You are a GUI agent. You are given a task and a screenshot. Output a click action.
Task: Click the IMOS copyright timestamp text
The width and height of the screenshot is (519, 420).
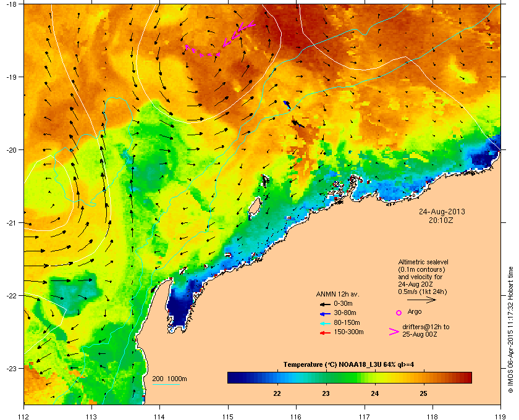click(510, 330)
